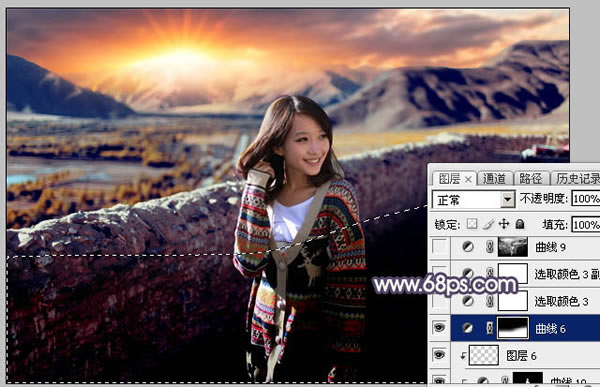Click the lock position move icon

[504, 224]
